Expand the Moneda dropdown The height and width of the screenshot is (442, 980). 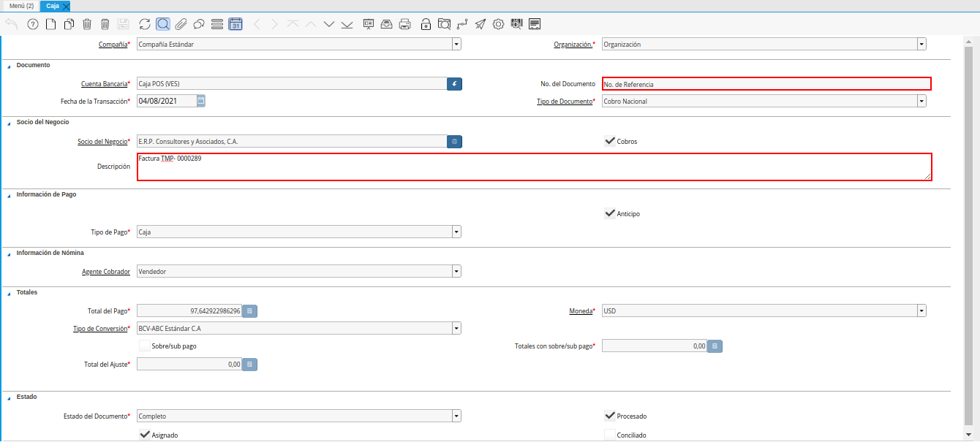(921, 311)
